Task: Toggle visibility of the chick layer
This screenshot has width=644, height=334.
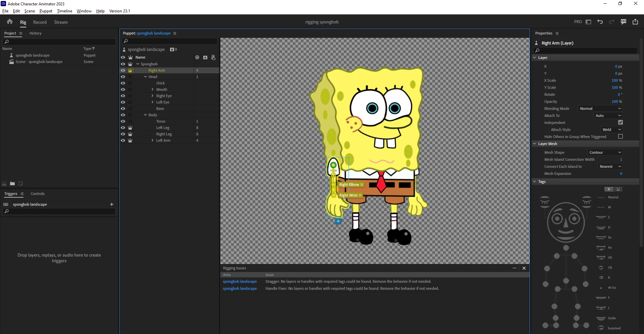Action: [123, 83]
